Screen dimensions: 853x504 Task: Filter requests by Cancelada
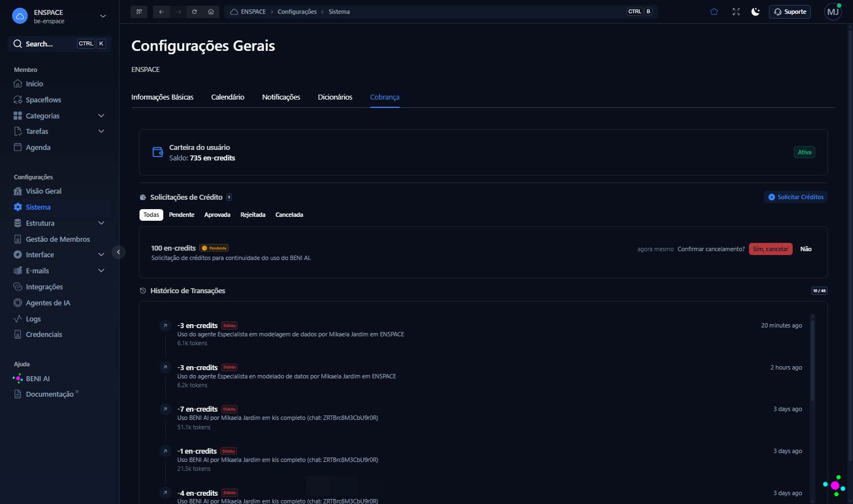coord(289,215)
